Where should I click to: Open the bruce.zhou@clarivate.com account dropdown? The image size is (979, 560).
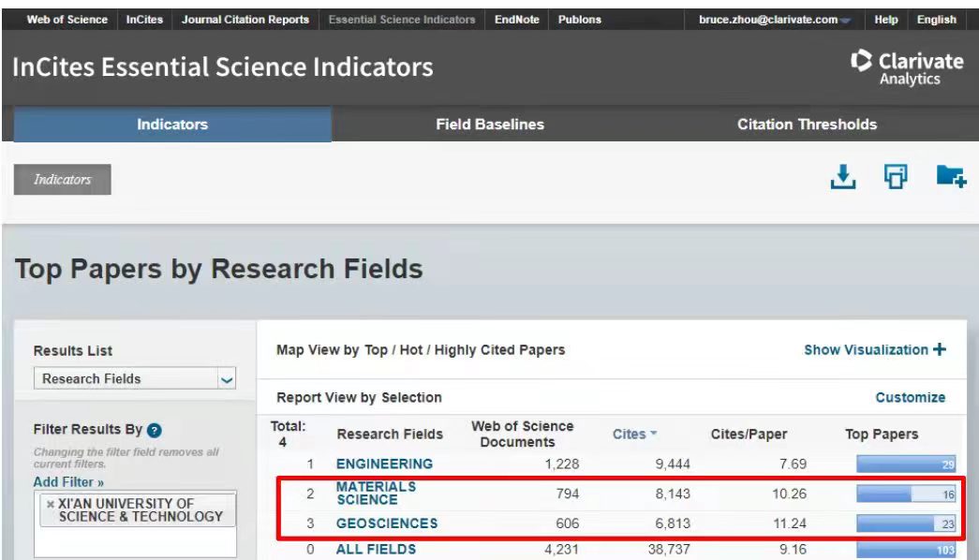point(774,20)
